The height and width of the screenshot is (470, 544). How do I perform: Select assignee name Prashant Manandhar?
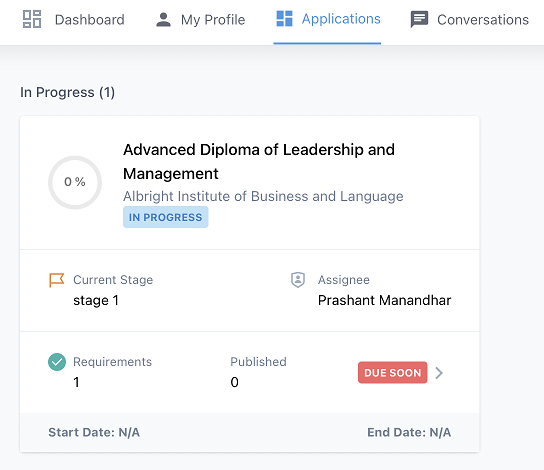coord(384,300)
